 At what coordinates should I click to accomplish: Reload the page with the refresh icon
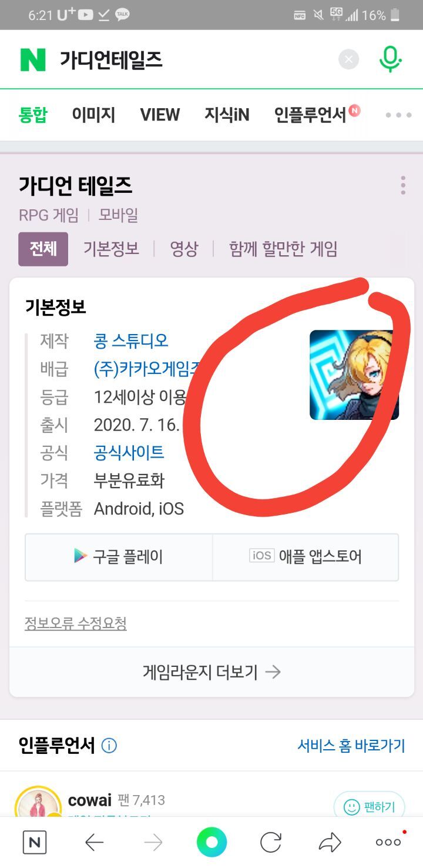click(x=271, y=843)
